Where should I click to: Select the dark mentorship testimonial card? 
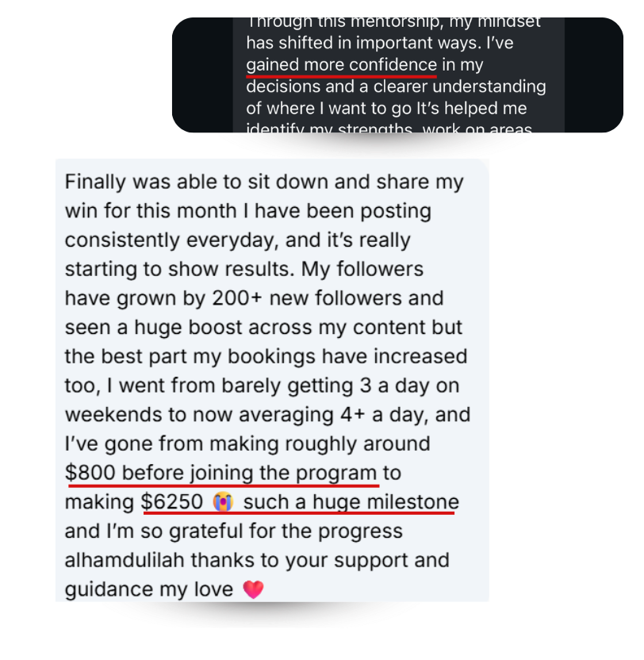tap(397, 75)
